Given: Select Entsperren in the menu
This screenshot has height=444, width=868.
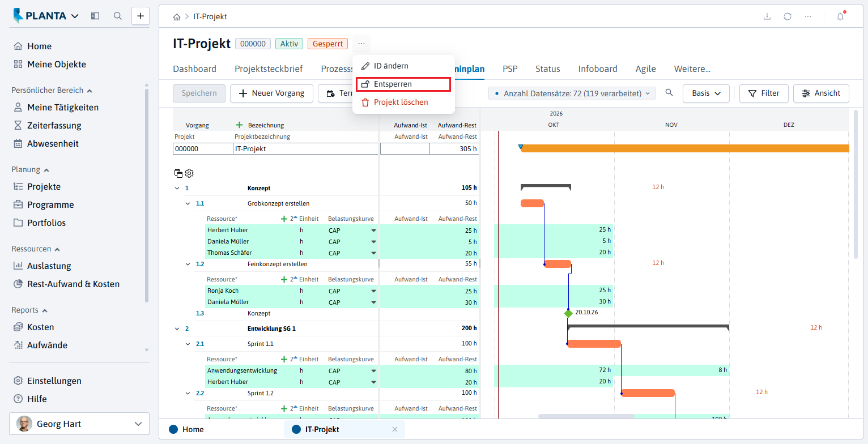Looking at the screenshot, I should [403, 84].
